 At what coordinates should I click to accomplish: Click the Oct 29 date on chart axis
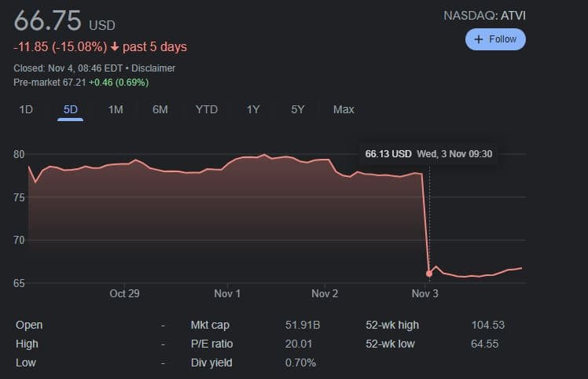(x=124, y=293)
